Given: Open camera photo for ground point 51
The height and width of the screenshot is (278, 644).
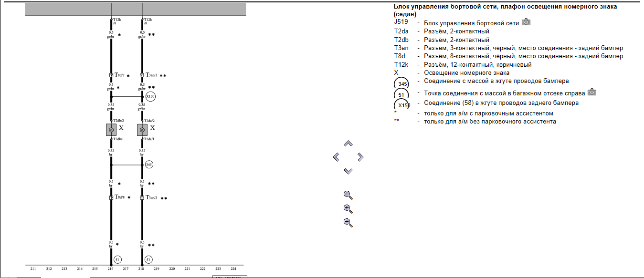Looking at the screenshot, I should click(x=592, y=93).
